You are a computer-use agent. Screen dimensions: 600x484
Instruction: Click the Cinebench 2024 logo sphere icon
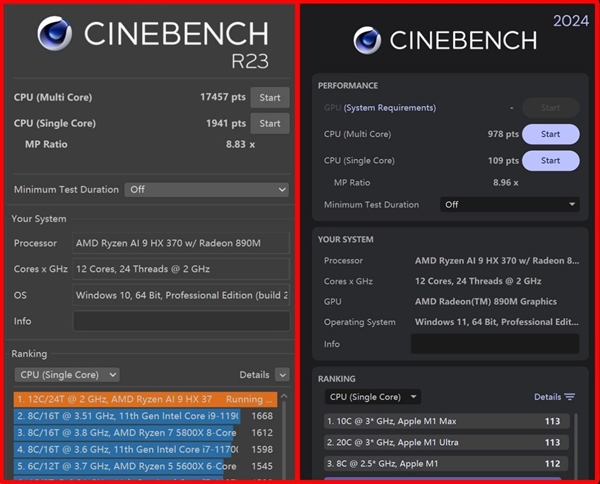(x=368, y=39)
